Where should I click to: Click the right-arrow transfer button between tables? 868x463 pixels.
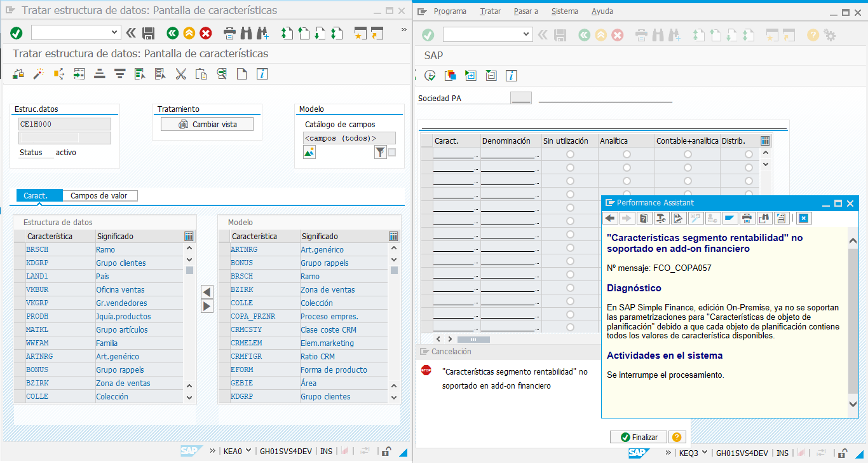(x=207, y=307)
